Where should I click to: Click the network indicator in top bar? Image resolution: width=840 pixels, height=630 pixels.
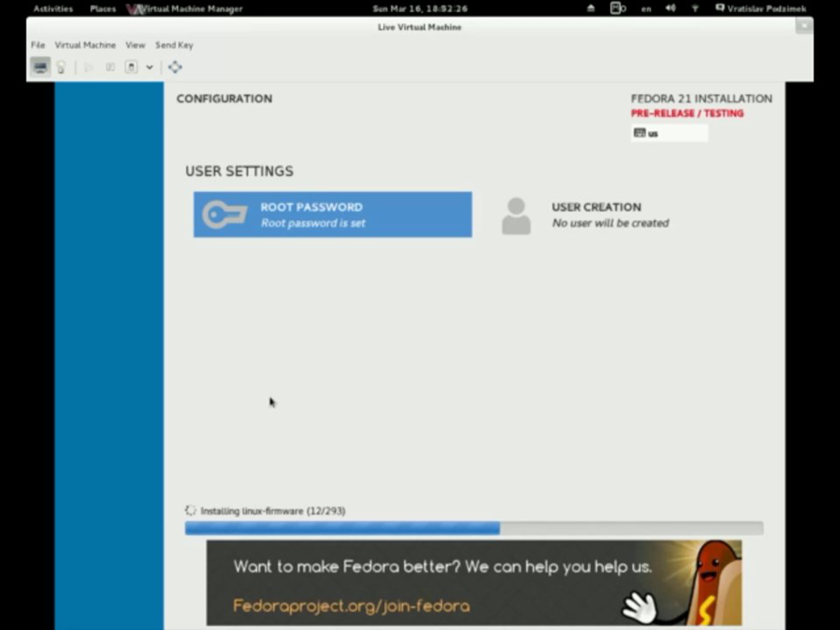point(695,8)
